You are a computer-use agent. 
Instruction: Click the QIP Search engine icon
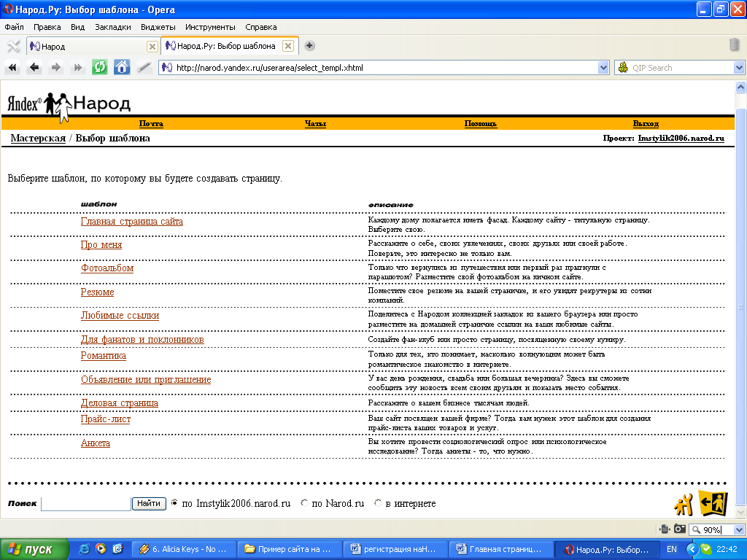[x=623, y=68]
